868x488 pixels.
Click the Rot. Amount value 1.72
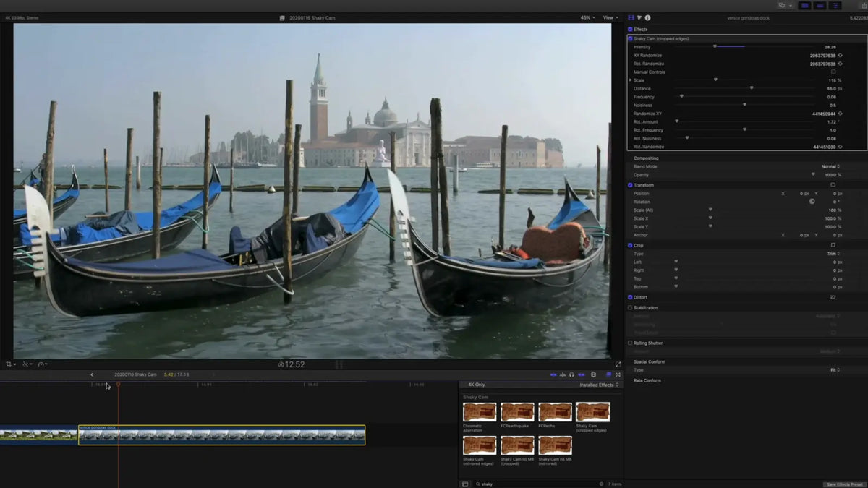[x=831, y=121]
